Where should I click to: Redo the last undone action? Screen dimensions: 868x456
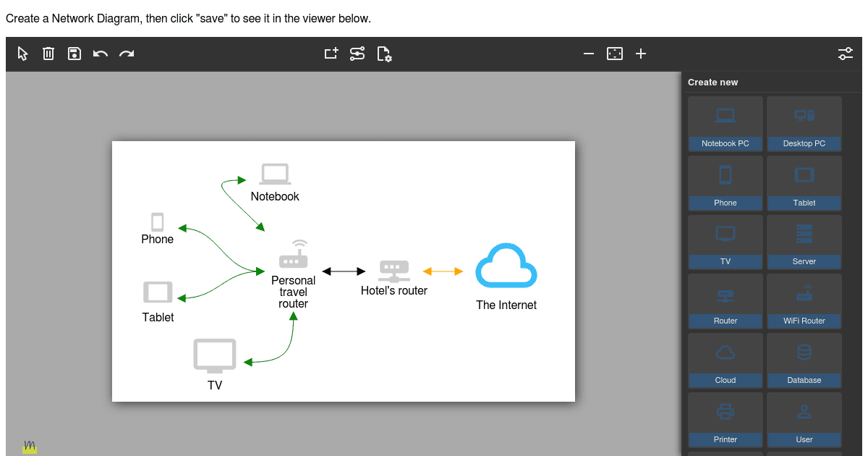pyautogui.click(x=126, y=54)
